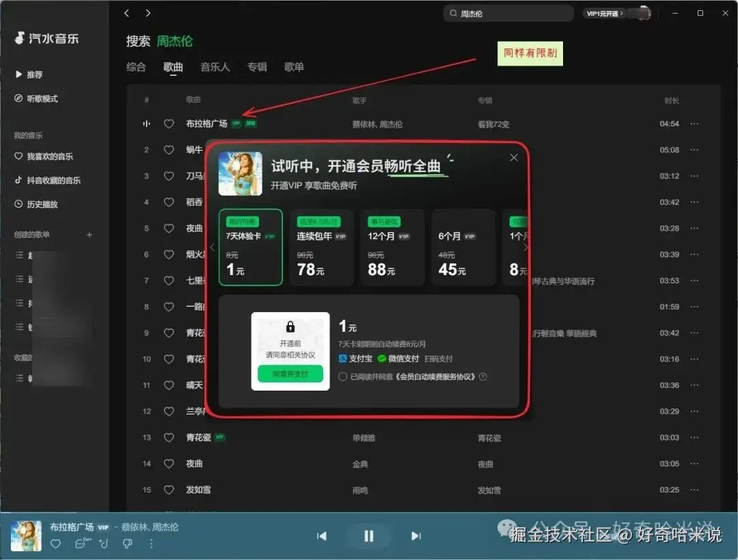
Task: Switch to the 专辑 tab
Action: coord(257,67)
